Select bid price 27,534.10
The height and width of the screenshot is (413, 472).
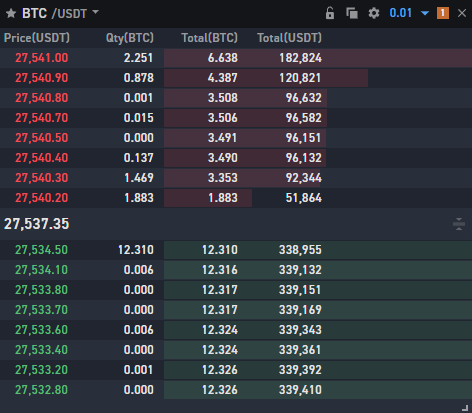[x=42, y=270]
